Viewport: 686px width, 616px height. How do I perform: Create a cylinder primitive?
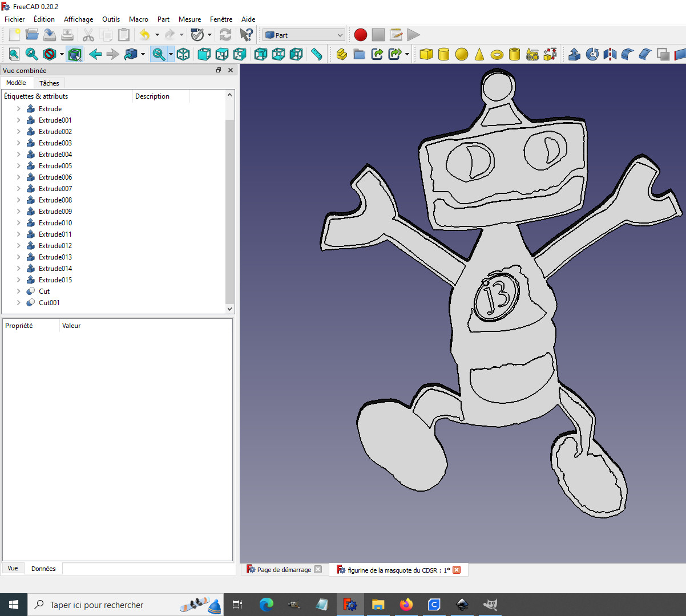coord(443,54)
